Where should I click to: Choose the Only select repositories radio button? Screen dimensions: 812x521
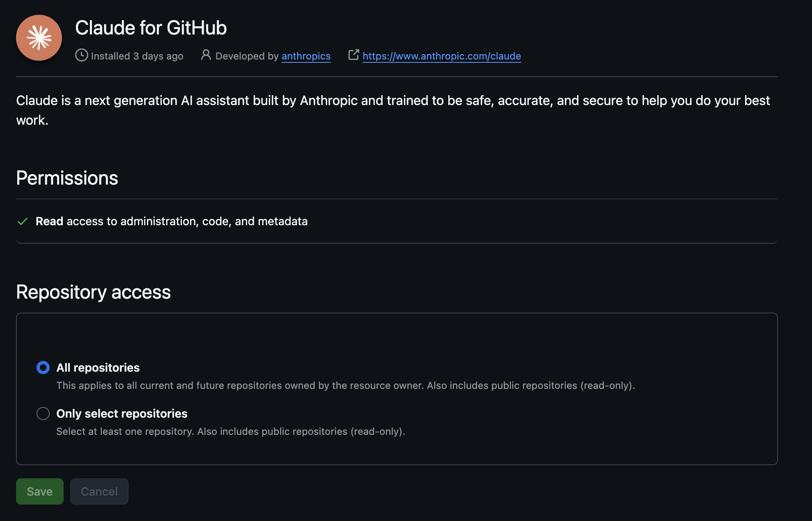43,414
